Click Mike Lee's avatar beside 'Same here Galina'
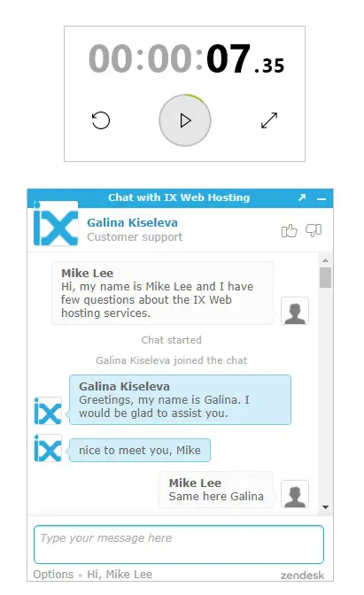This screenshot has width=364, height=595. (295, 494)
